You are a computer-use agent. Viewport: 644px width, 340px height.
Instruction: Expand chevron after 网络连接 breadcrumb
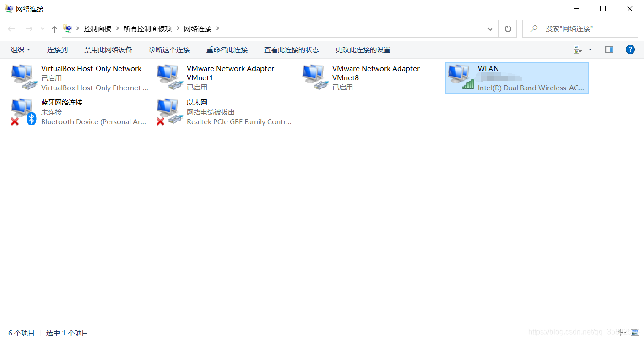tap(218, 28)
